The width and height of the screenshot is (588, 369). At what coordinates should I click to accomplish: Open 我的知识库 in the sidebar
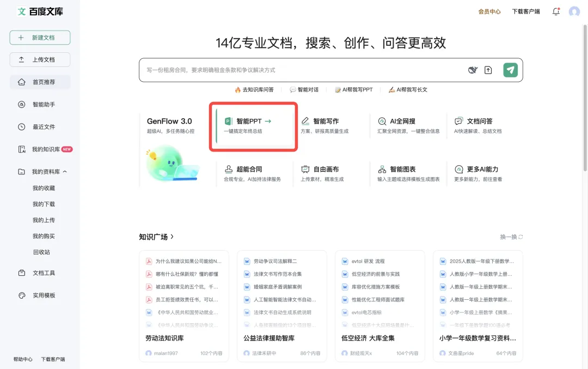point(45,149)
